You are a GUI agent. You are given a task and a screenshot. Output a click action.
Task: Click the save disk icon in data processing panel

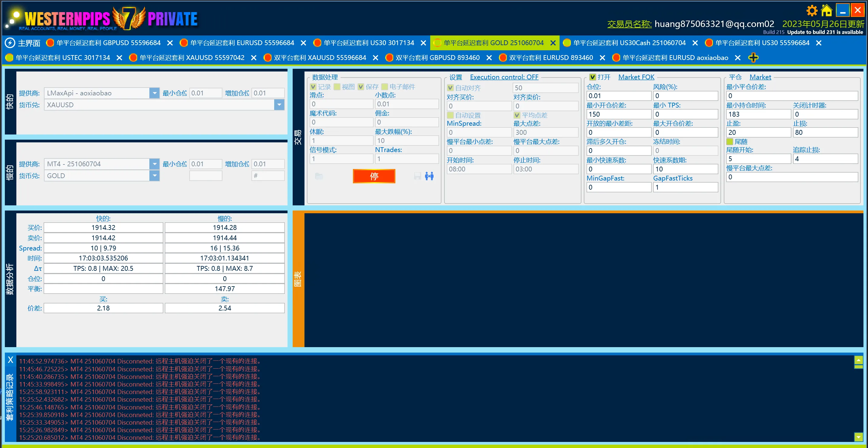(x=417, y=176)
